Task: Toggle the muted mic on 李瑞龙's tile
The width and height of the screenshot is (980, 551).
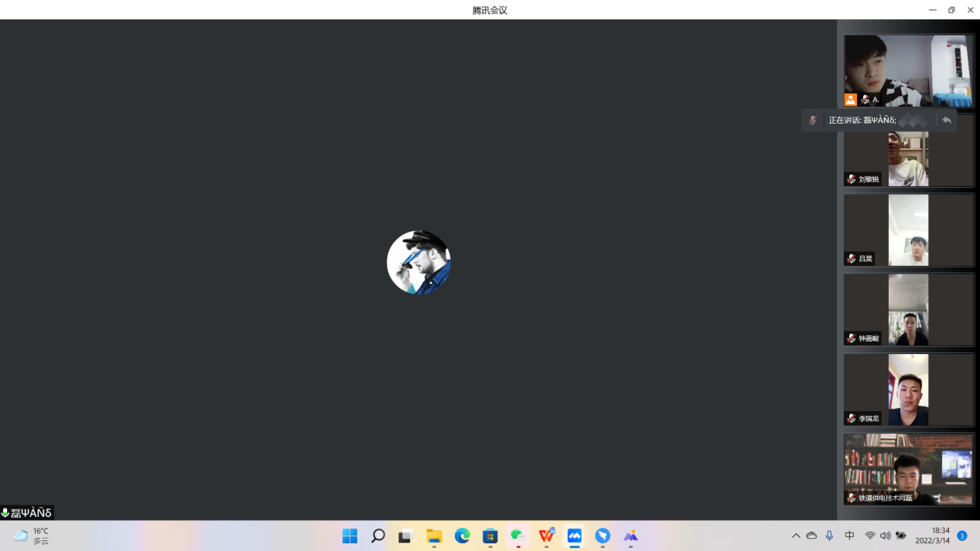Action: 852,418
